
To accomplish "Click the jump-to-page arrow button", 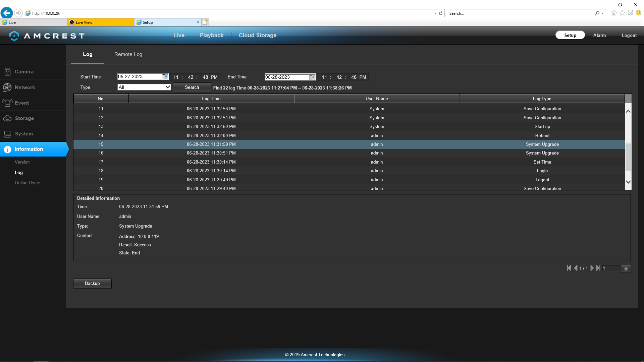I will pos(626,269).
